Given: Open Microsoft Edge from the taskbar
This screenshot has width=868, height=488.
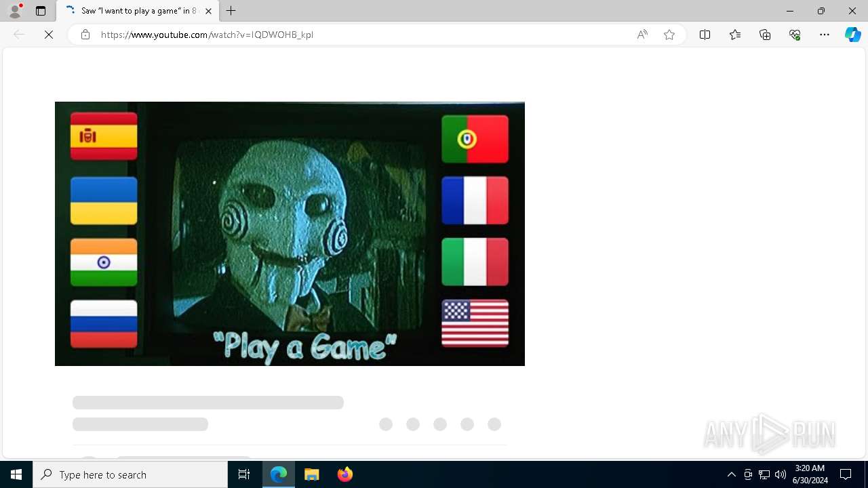Looking at the screenshot, I should pyautogui.click(x=279, y=474).
